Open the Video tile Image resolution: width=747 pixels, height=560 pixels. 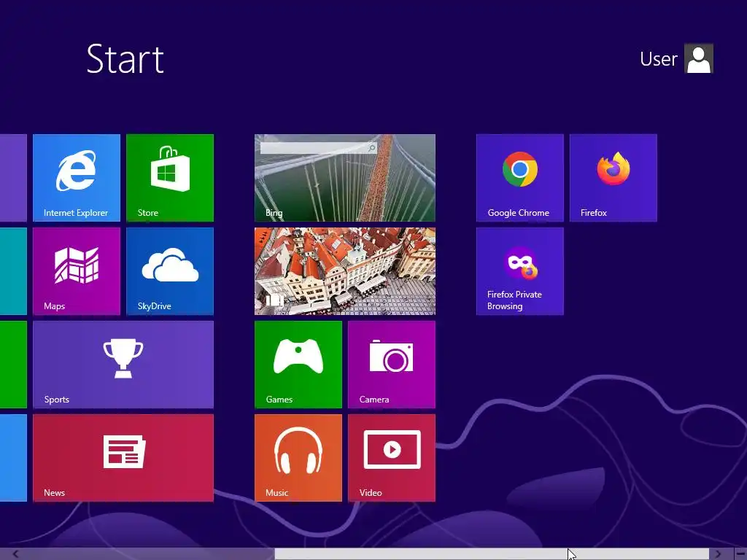click(x=392, y=458)
